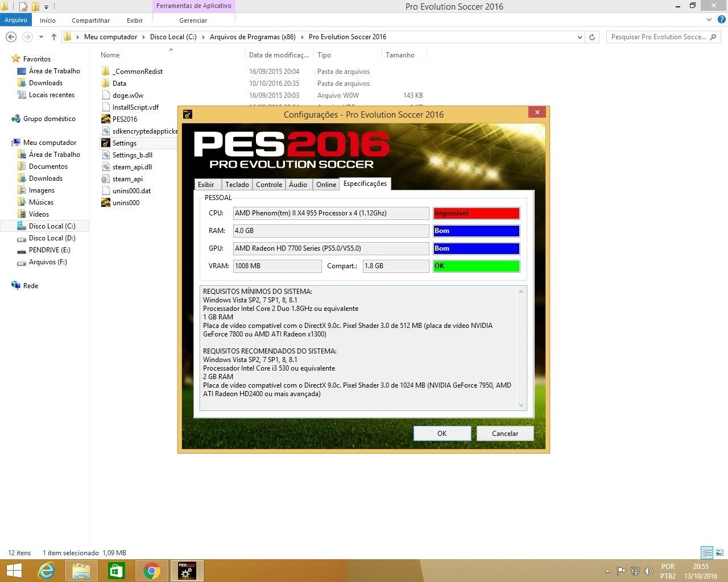Screen dimensions: 728x582
Task: Go forward in Explorer navigation
Action: tap(27, 37)
